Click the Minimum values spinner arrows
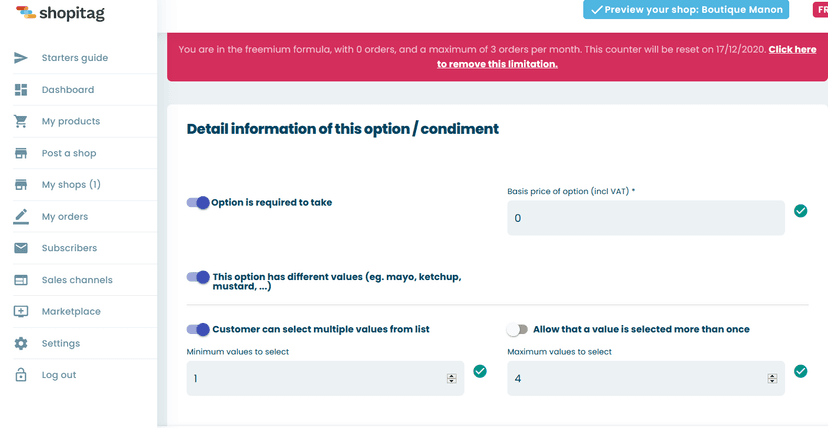 [451, 378]
